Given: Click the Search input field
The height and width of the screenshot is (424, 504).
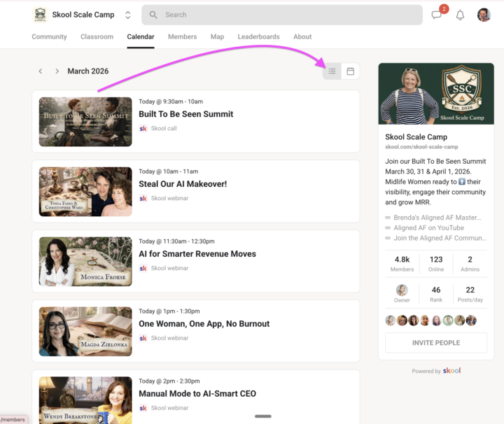Looking at the screenshot, I should pyautogui.click(x=282, y=15).
